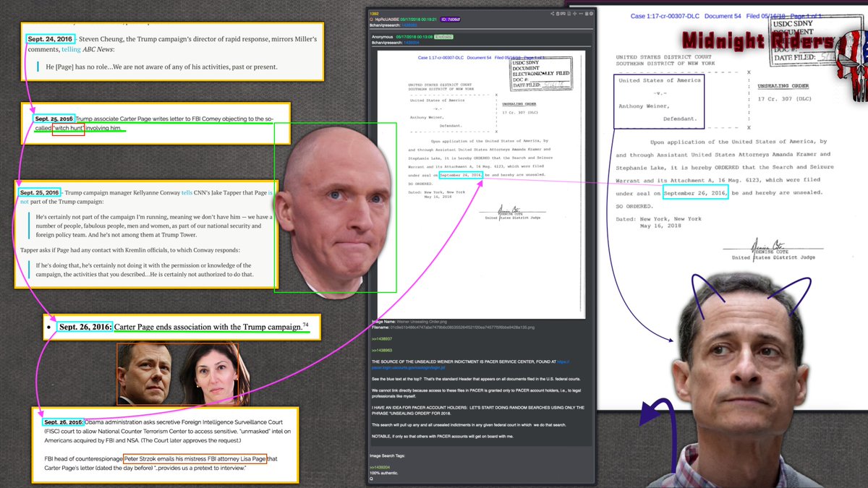Click the 'telling' link before ABC News
This screenshot has width=868, height=488.
(x=71, y=49)
